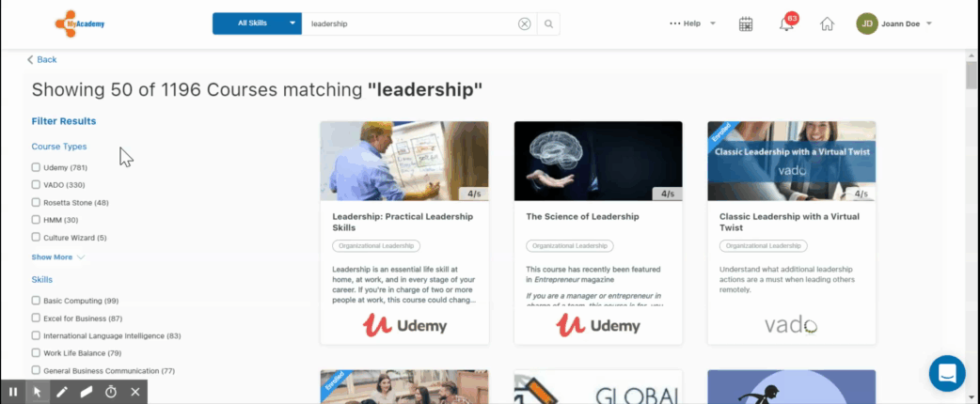Open notifications bell with badge

(x=787, y=23)
